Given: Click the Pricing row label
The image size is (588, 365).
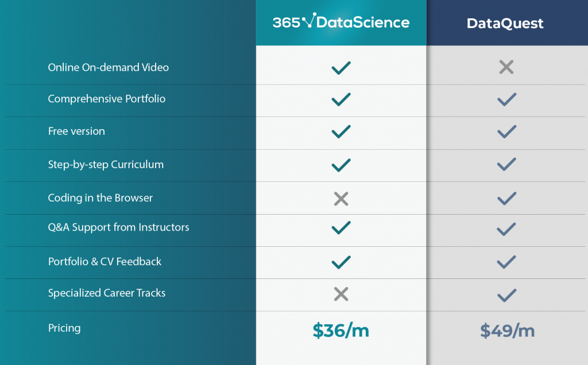Looking at the screenshot, I should tap(64, 328).
